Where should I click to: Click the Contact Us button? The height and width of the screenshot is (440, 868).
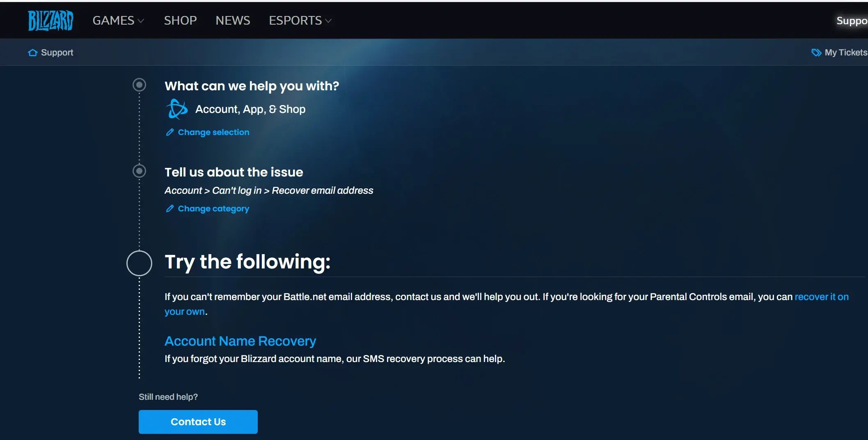click(198, 422)
